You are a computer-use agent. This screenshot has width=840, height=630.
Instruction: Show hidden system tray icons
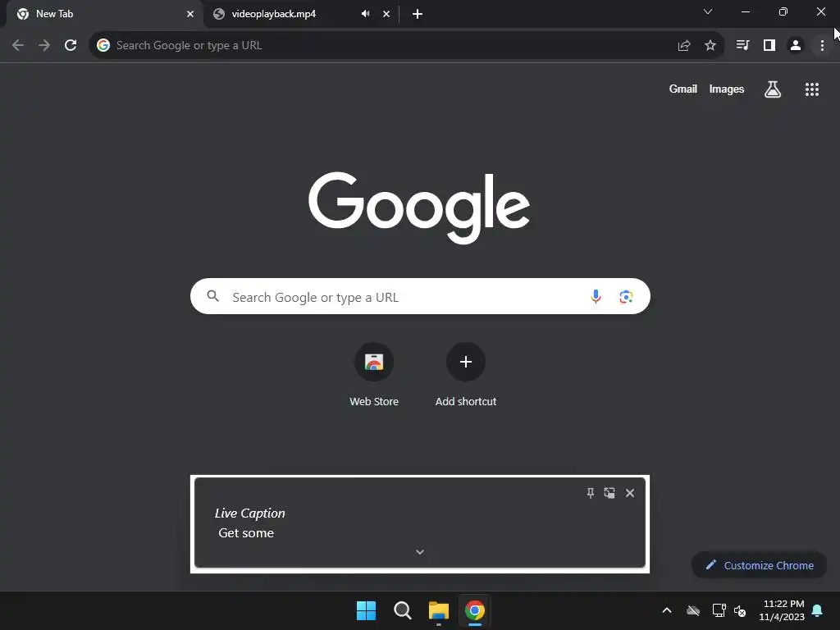pos(666,610)
